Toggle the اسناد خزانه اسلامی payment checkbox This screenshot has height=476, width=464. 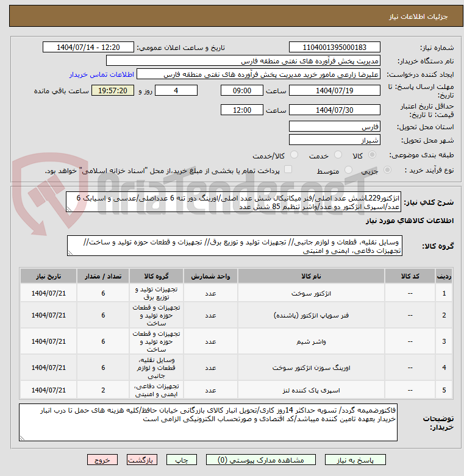point(288,169)
